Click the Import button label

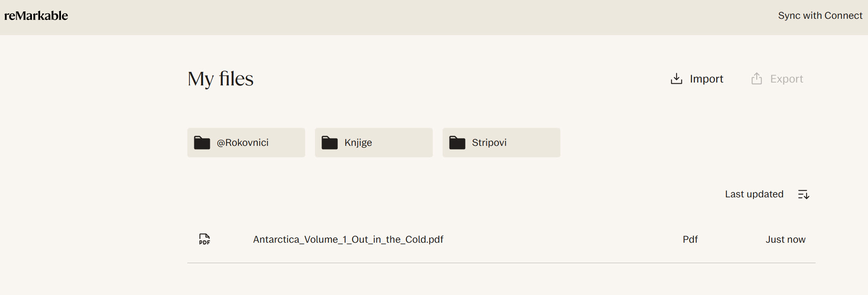706,79
